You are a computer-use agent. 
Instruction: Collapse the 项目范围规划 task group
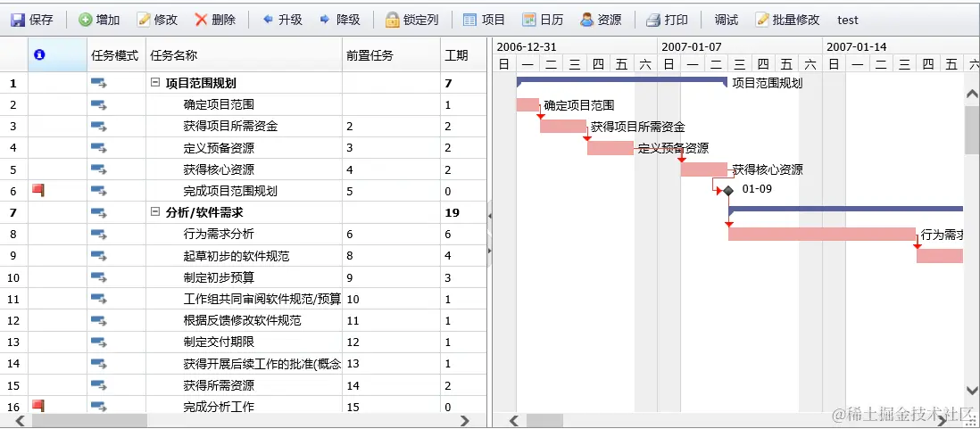[x=155, y=83]
